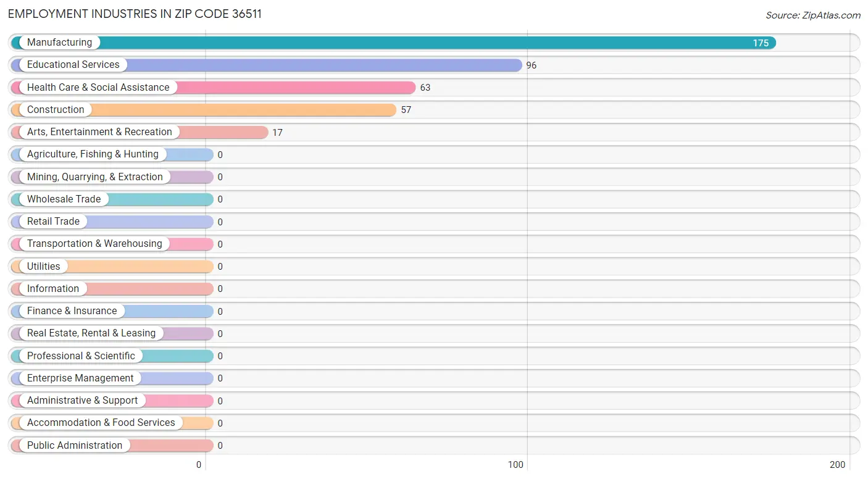
Task: Select Enterprise Management label
Action: pyautogui.click(x=80, y=378)
